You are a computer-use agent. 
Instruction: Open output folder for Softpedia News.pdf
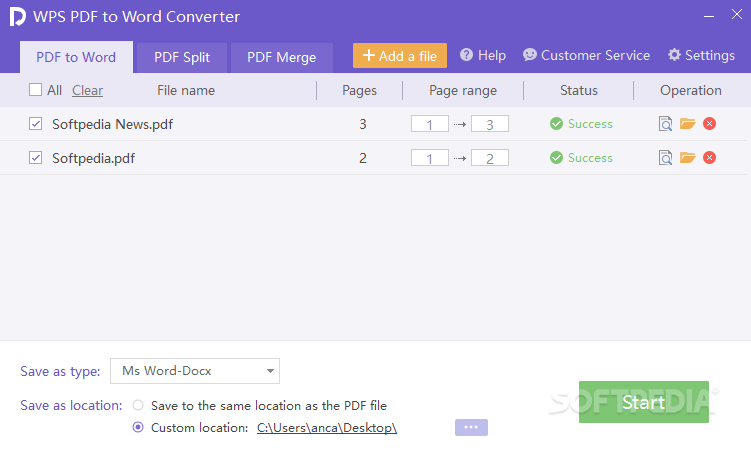pos(687,124)
